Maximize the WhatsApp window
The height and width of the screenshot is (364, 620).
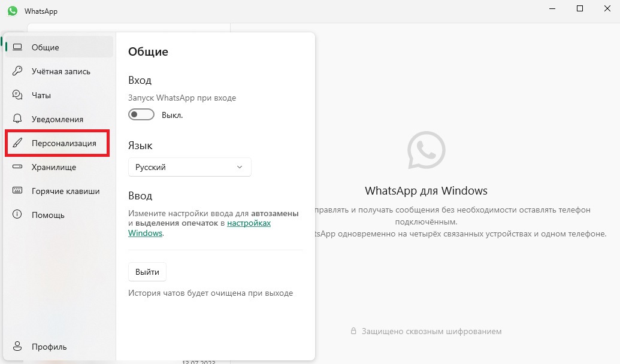[x=580, y=9]
